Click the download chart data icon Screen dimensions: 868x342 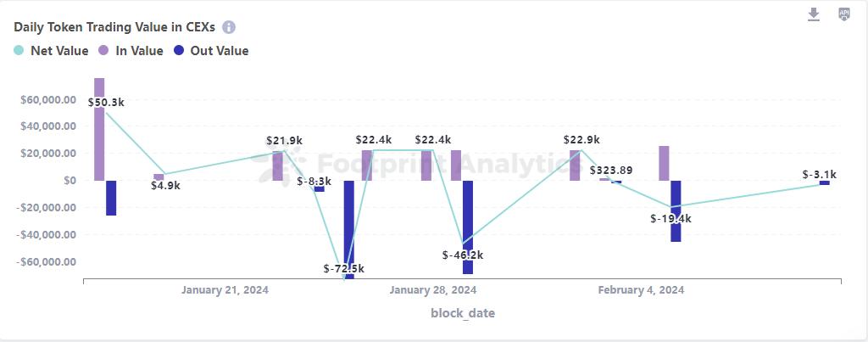(x=814, y=14)
